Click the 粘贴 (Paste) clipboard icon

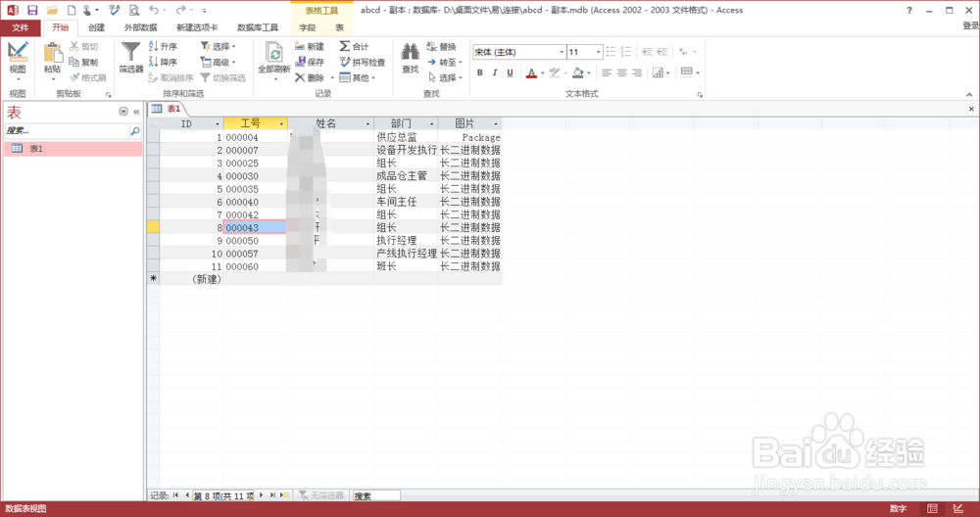53,54
